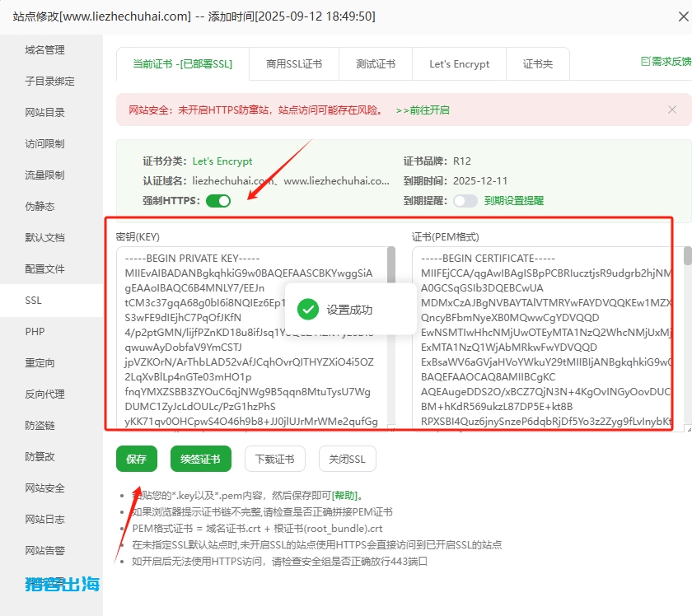Open the 到期设置提醒 link
The height and width of the screenshot is (616, 692).
(514, 201)
